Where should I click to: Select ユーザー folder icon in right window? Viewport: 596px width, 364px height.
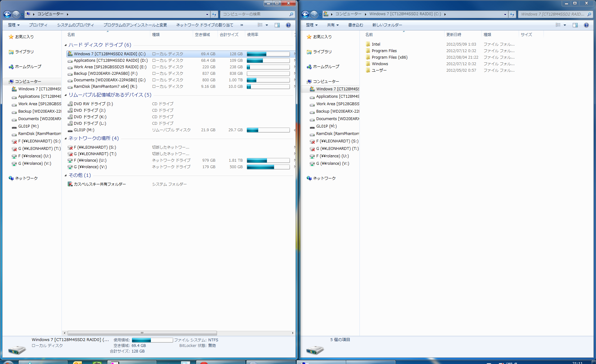pos(368,70)
